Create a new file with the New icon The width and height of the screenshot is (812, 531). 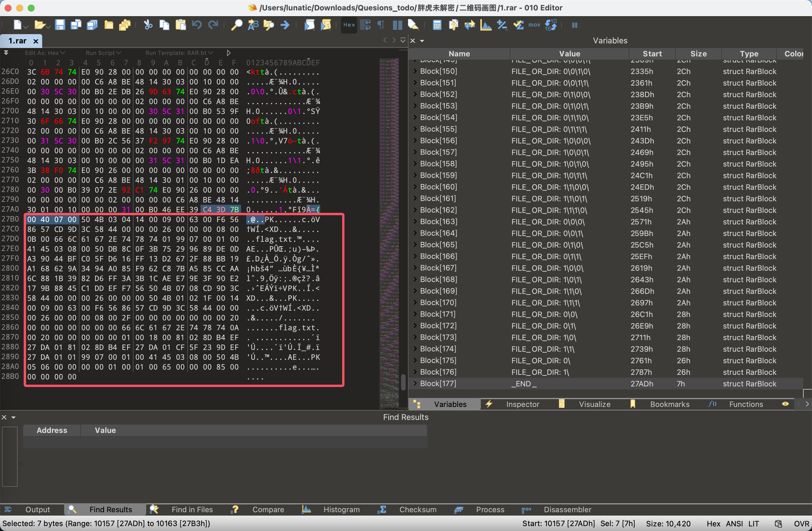click(x=18, y=25)
